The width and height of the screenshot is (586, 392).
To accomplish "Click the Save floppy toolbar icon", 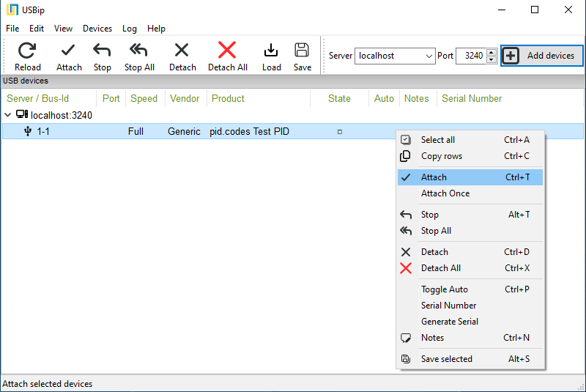I will 302,51.
